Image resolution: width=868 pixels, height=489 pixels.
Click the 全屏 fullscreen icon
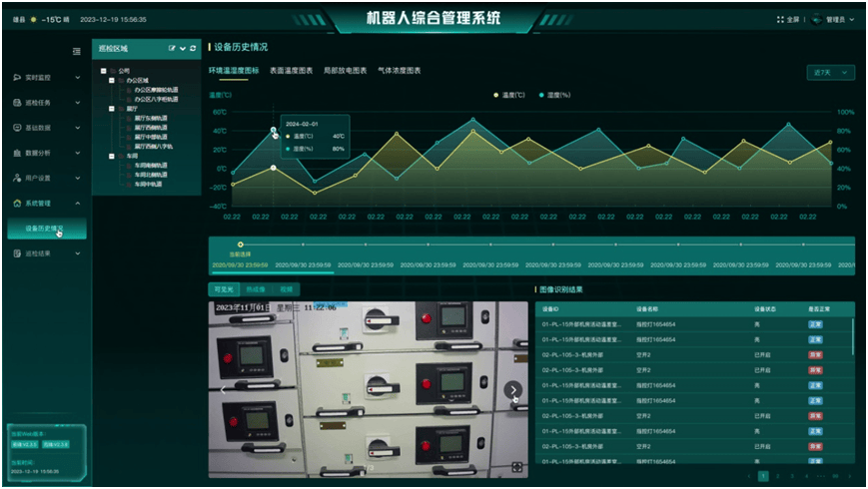coord(781,19)
